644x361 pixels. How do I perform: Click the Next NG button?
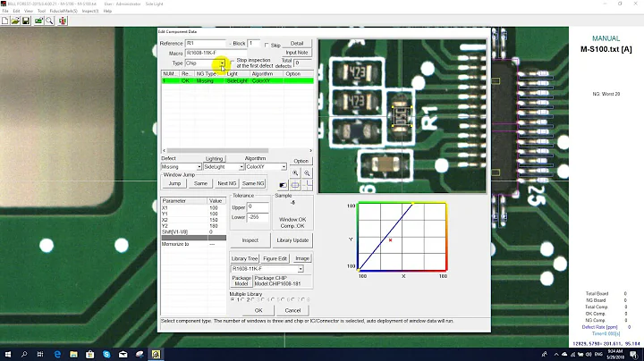pos(226,183)
